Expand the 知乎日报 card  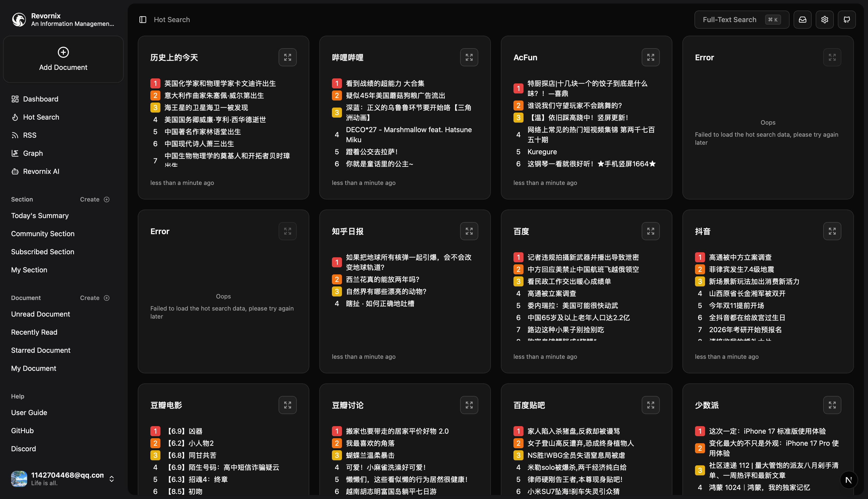point(469,231)
